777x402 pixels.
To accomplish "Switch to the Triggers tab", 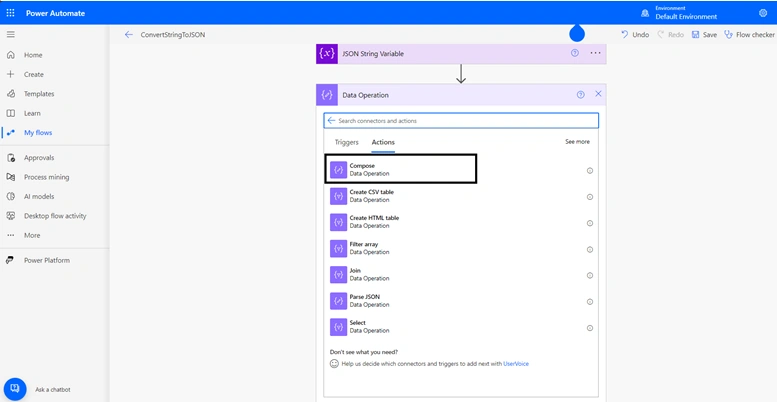I will pyautogui.click(x=346, y=142).
